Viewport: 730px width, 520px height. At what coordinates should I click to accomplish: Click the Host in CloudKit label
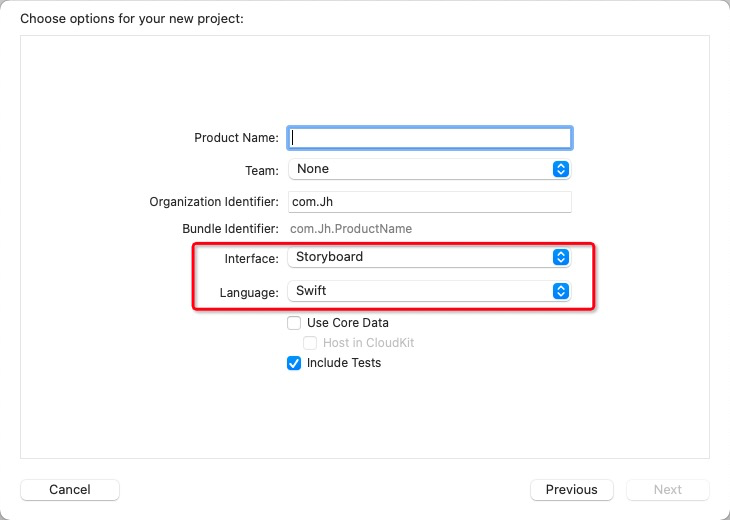tap(368, 343)
